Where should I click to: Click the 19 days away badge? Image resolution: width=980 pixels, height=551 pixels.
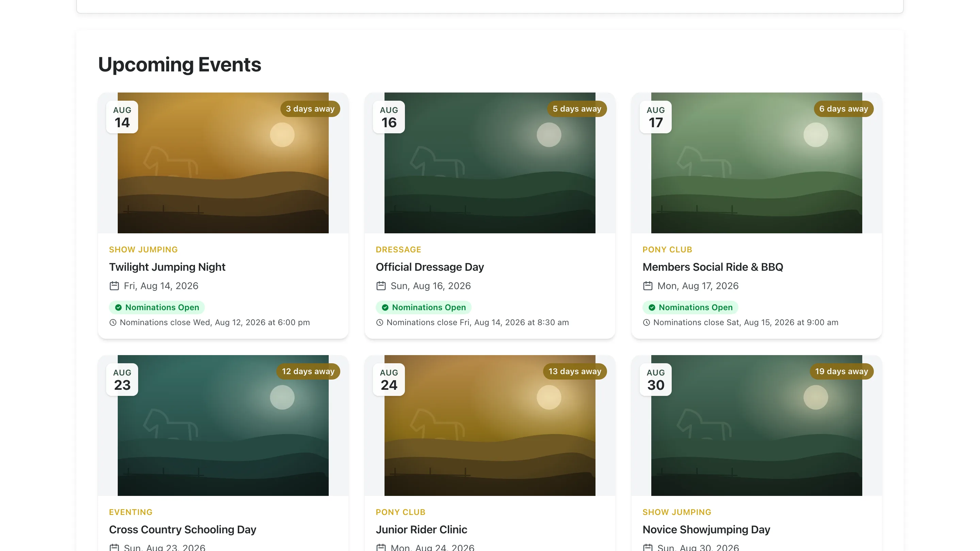pos(842,371)
